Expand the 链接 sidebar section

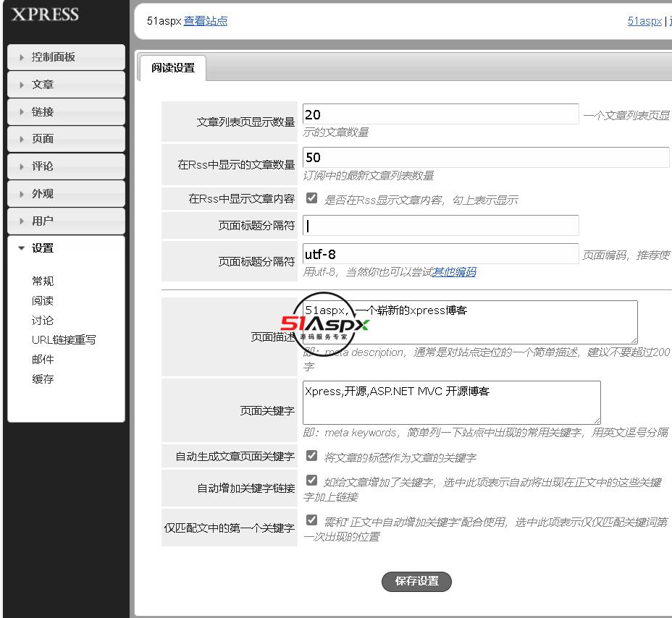(65, 112)
